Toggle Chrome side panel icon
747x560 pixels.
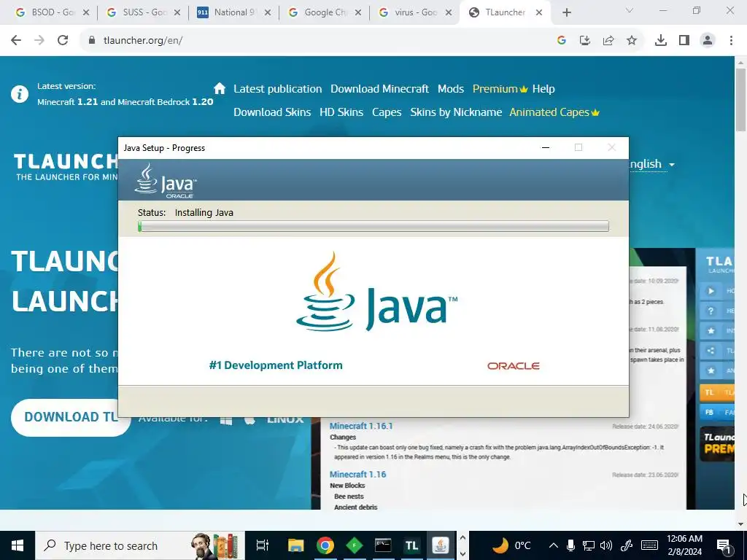(684, 41)
